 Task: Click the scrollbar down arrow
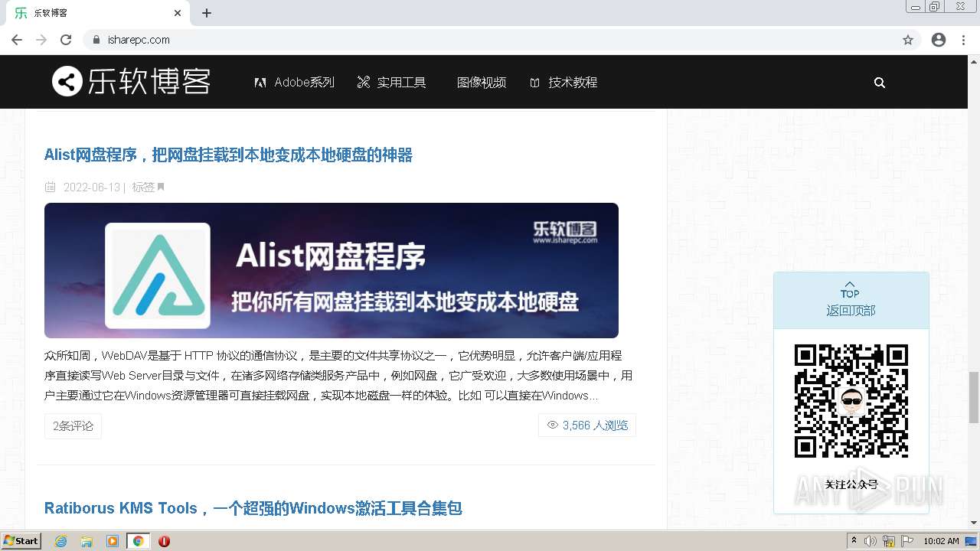(x=974, y=523)
